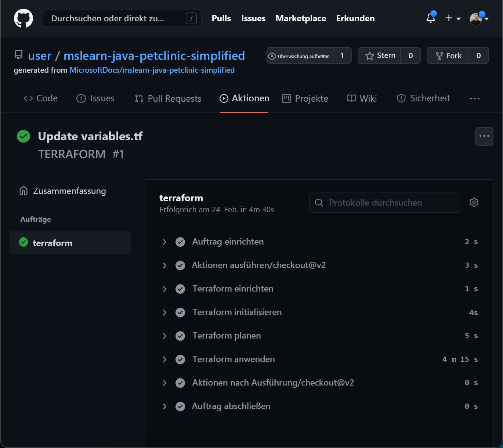Expand the Terraform planen step
Image resolution: width=503 pixels, height=448 pixels.
pos(164,336)
